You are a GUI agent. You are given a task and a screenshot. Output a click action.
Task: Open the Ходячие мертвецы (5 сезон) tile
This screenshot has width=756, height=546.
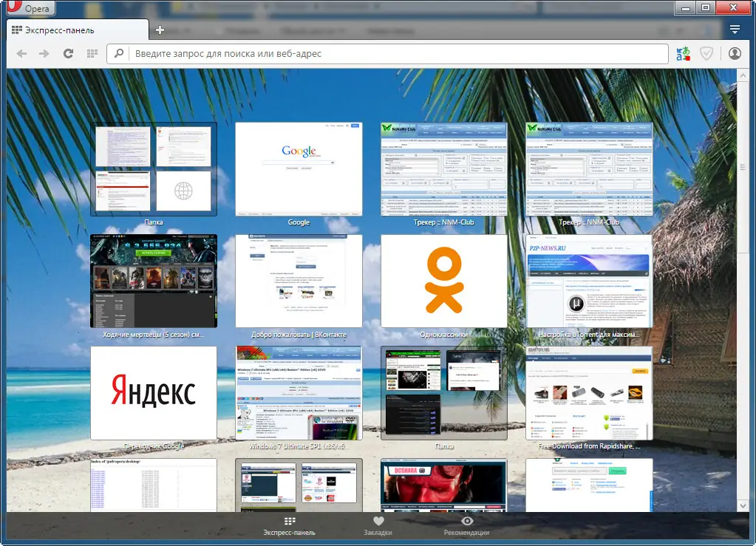point(154,281)
